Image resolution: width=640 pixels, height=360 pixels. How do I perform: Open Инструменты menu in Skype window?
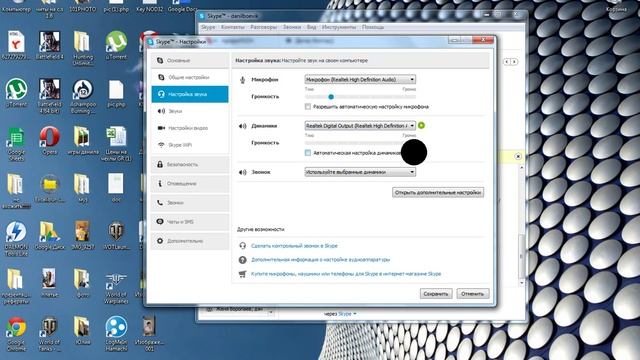pyautogui.click(x=339, y=27)
